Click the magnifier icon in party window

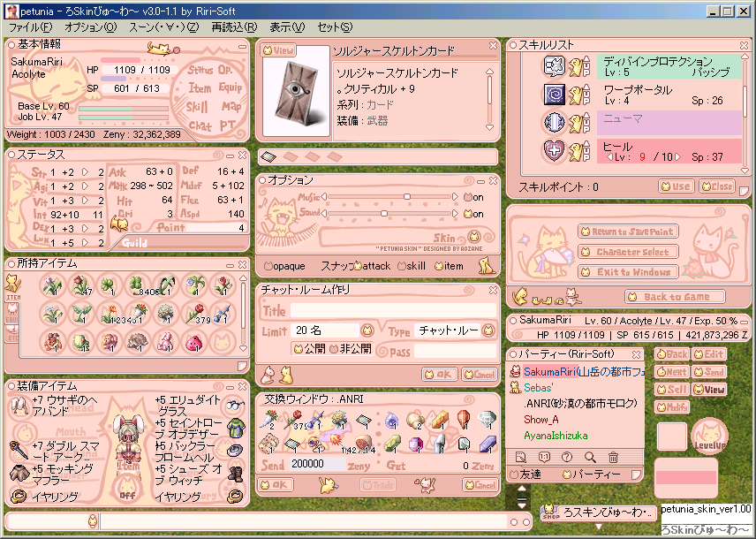click(590, 457)
